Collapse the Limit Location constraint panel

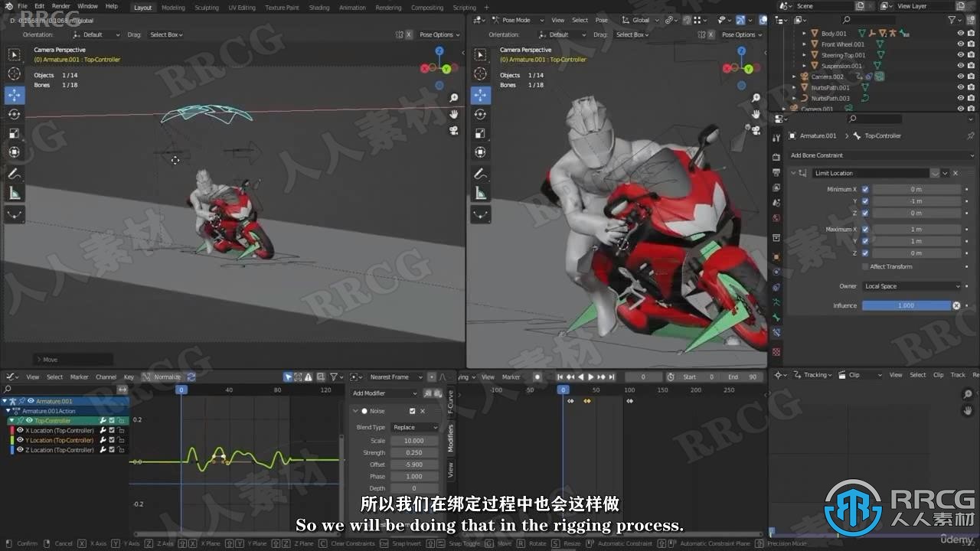pyautogui.click(x=793, y=173)
